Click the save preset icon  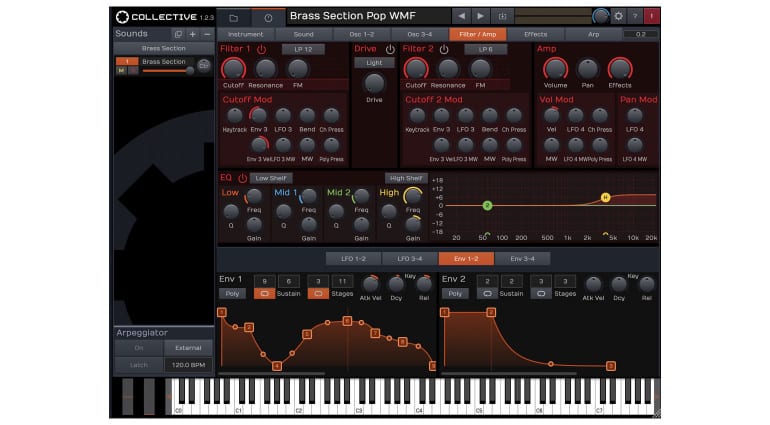pyautogui.click(x=502, y=16)
